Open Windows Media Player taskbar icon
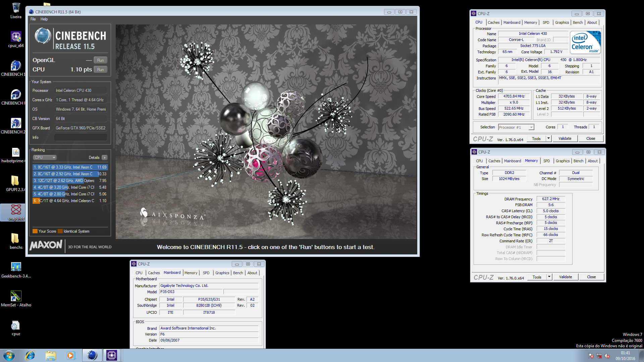This screenshot has width=644, height=362. point(71,355)
